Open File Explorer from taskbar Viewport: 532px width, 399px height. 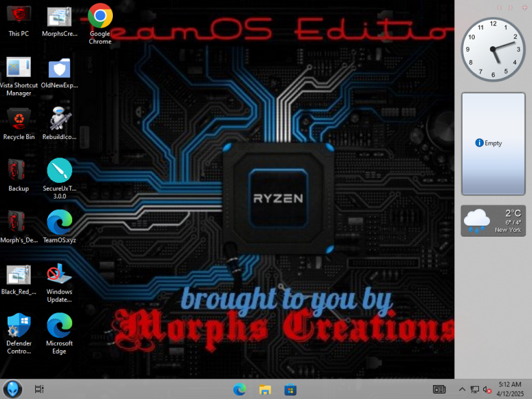[265, 389]
